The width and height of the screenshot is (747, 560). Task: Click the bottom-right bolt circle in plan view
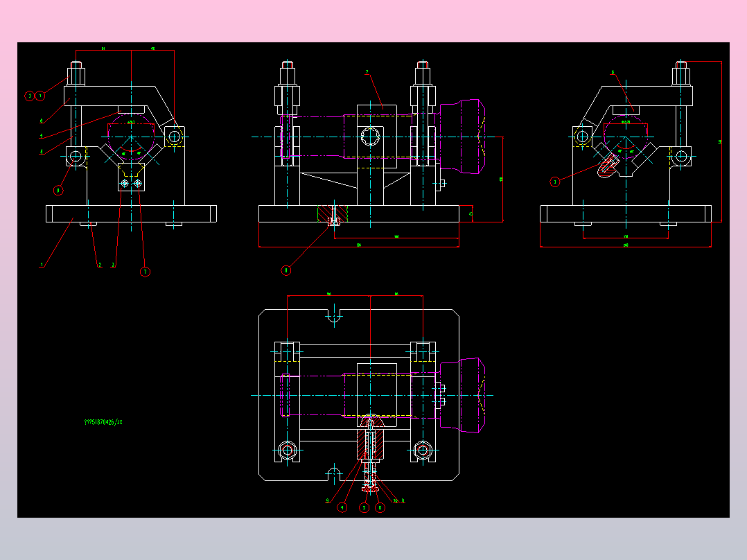(423, 450)
